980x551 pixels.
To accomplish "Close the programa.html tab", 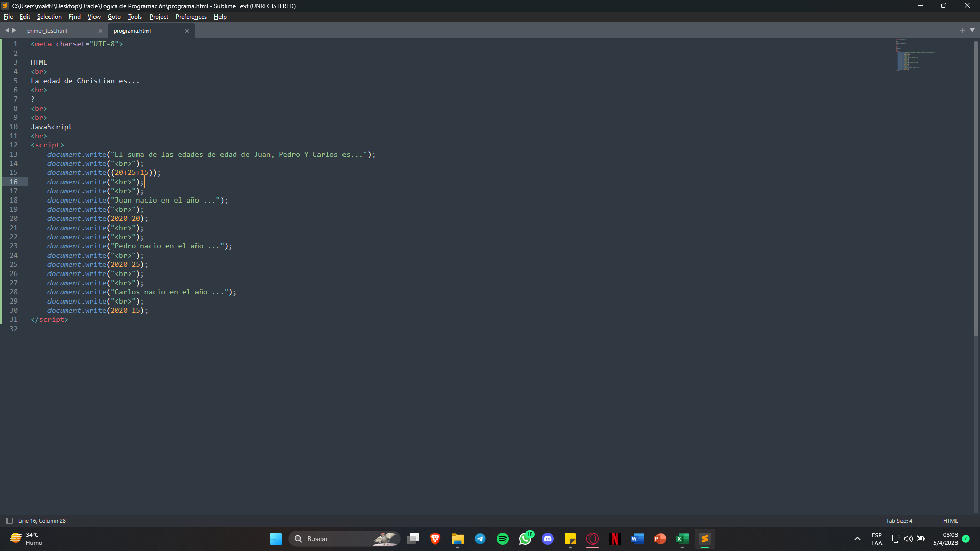I will tap(187, 31).
